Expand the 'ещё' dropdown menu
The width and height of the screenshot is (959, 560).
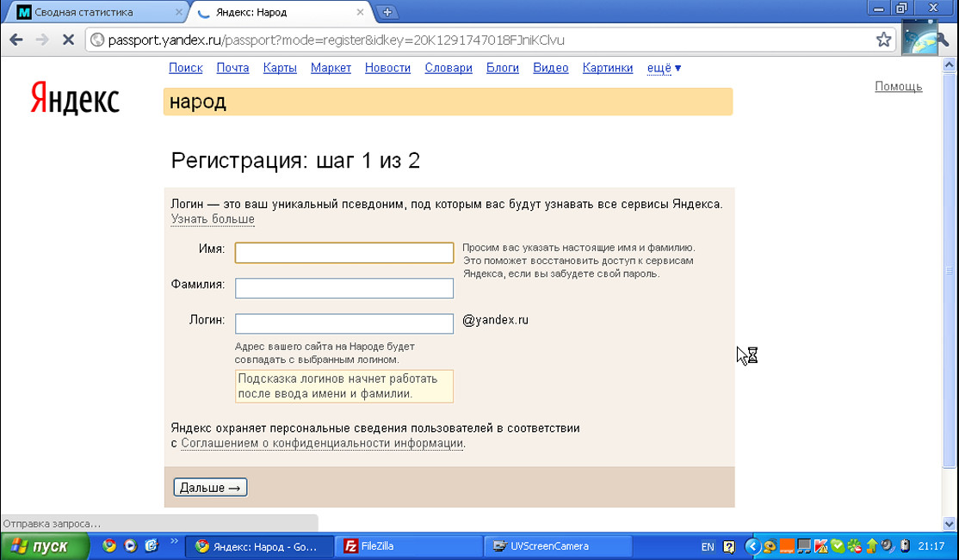pos(664,68)
